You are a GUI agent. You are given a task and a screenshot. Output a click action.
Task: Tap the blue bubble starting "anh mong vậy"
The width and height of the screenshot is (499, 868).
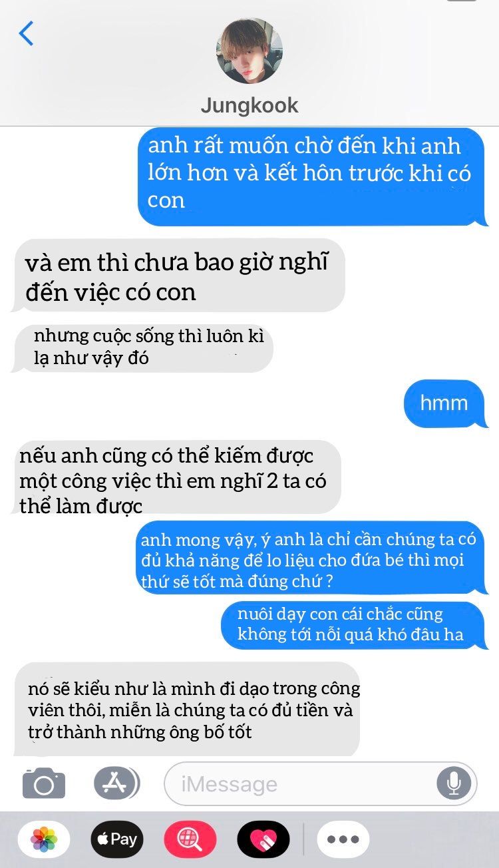[x=311, y=558]
